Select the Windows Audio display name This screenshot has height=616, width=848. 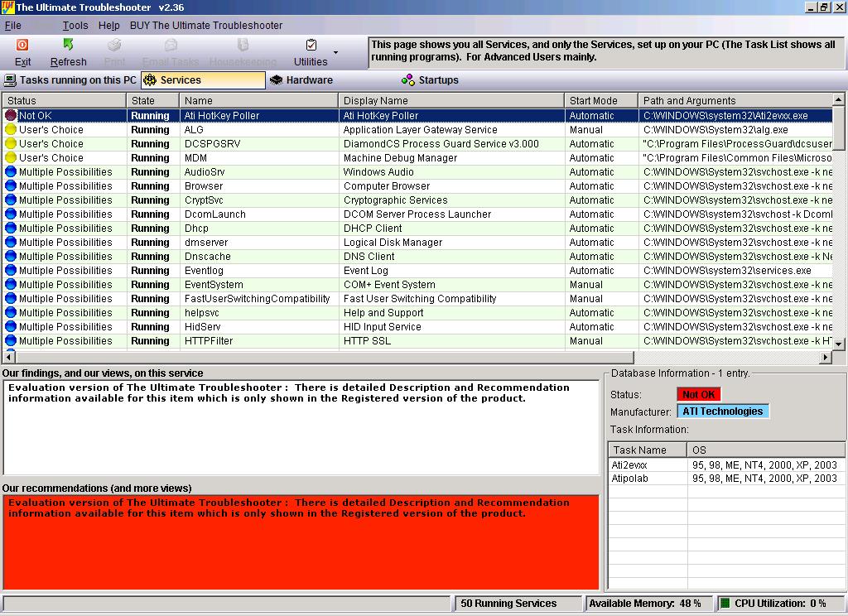(378, 172)
